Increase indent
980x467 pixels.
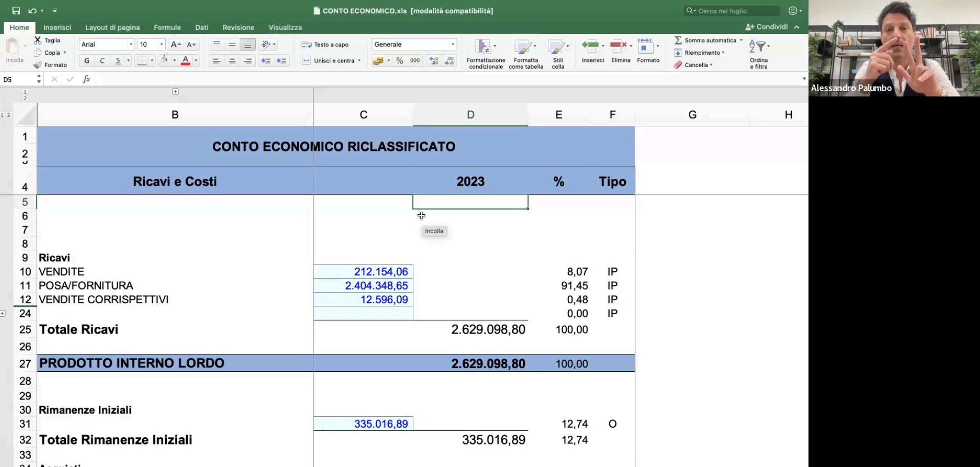point(281,61)
